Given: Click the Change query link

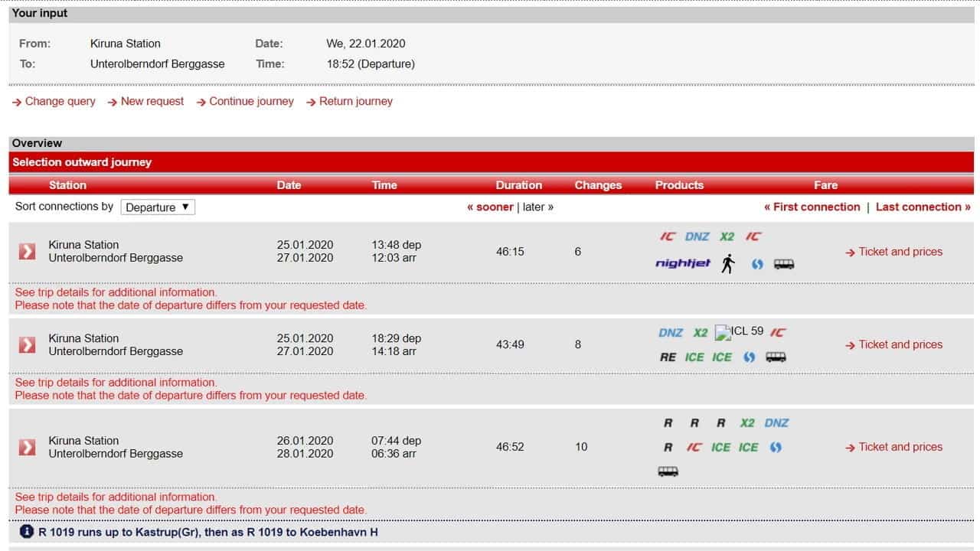Looking at the screenshot, I should point(60,101).
